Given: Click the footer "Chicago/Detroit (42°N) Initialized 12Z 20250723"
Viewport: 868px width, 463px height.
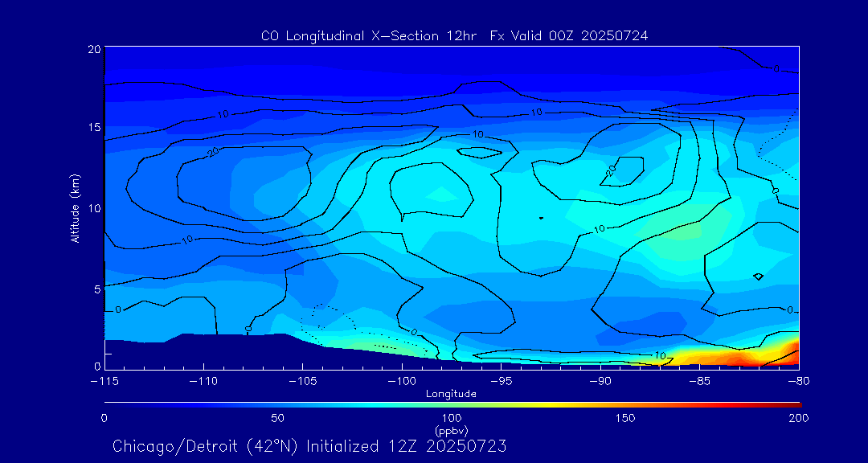Looking at the screenshot, I should [x=309, y=446].
